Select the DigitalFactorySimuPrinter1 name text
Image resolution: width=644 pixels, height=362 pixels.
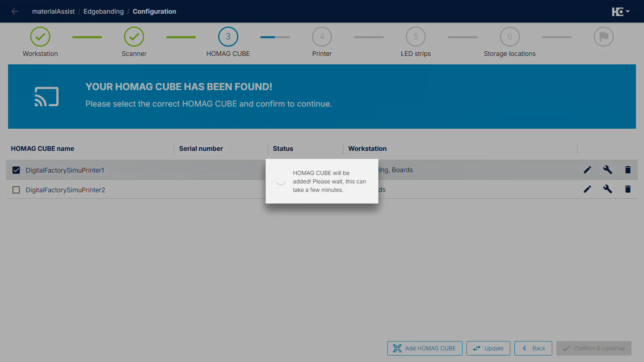(65, 170)
